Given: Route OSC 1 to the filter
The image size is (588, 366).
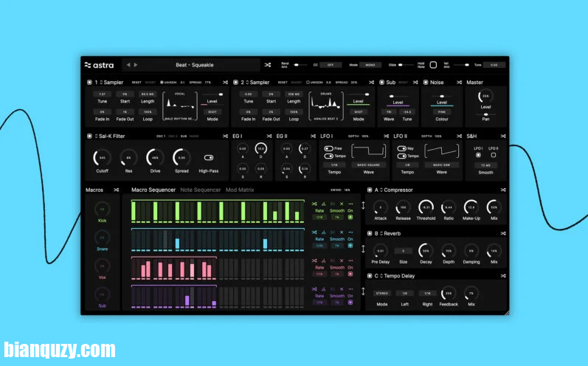Looking at the screenshot, I should coord(161,136).
